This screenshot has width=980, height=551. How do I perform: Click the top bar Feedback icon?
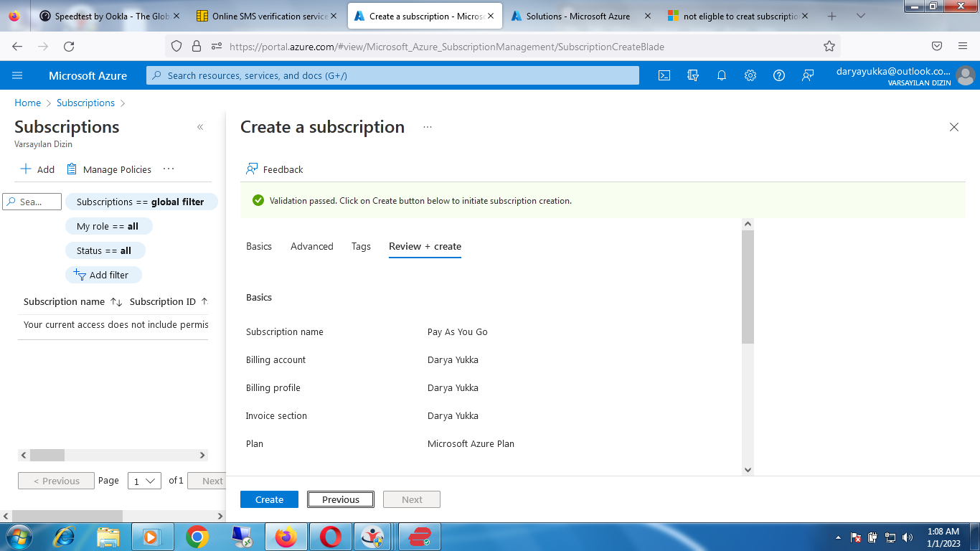click(x=808, y=75)
